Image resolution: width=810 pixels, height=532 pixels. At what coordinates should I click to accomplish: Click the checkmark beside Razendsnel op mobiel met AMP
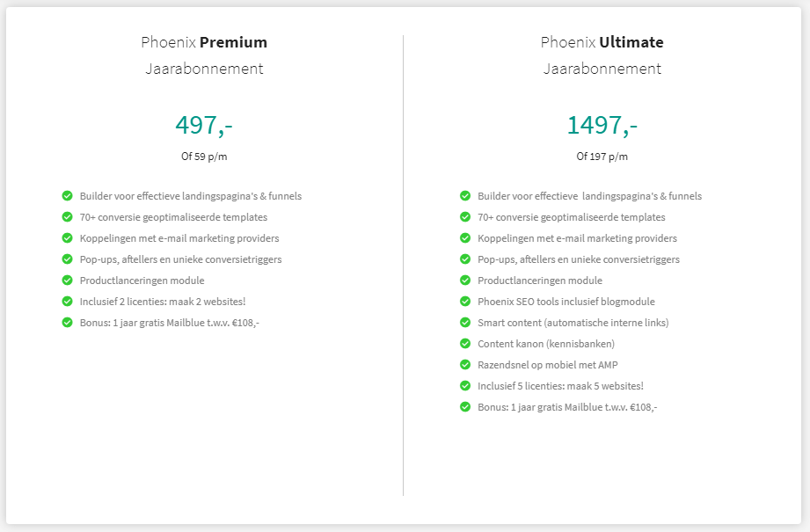tap(465, 365)
